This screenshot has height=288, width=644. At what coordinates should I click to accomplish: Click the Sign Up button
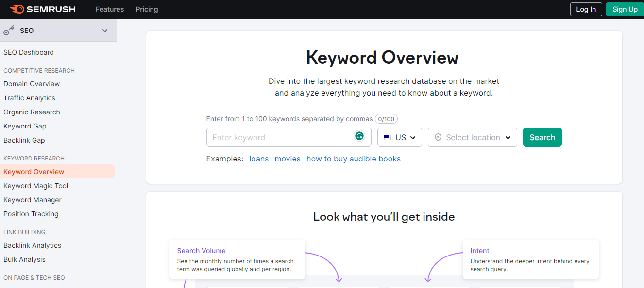[625, 9]
